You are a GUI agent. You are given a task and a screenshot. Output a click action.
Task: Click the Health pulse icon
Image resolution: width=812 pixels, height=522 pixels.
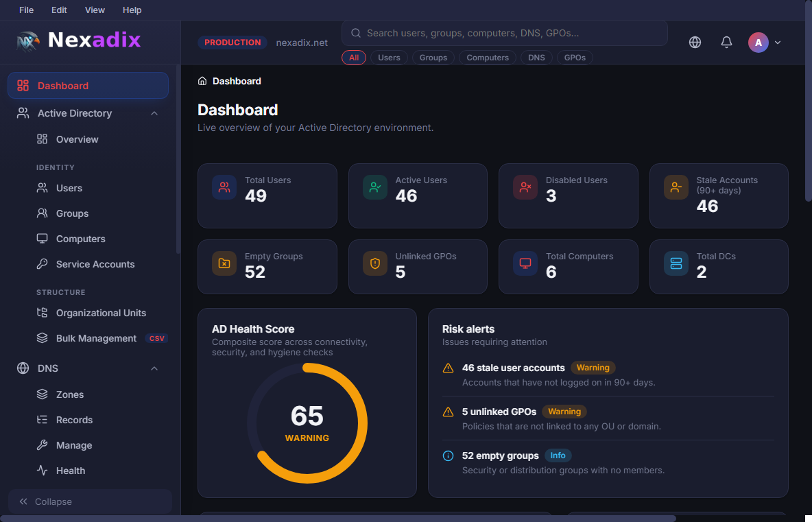click(x=42, y=471)
